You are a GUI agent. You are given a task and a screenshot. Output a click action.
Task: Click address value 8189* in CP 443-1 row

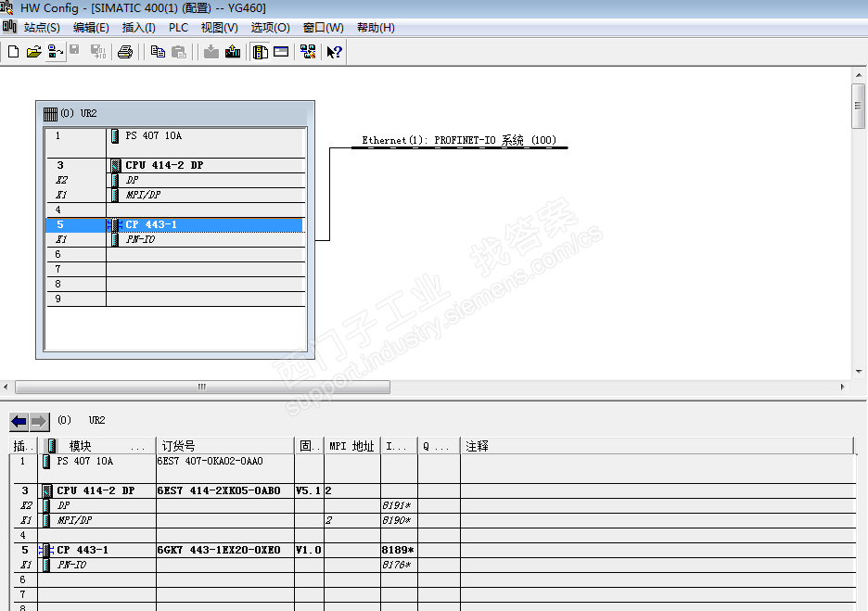point(398,550)
